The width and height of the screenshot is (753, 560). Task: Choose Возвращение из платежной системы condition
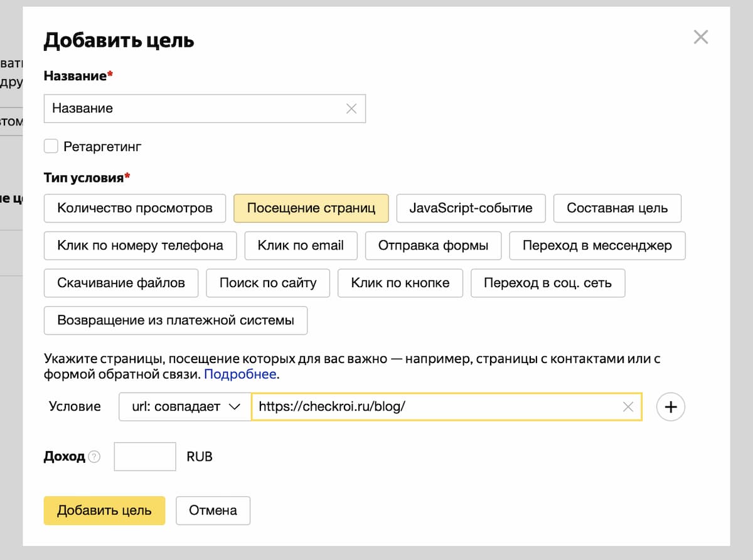click(175, 320)
